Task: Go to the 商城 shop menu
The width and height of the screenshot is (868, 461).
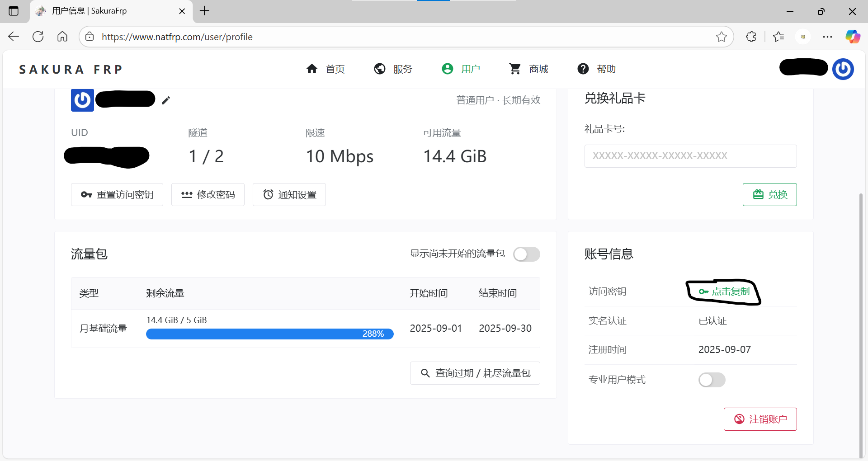Action: [528, 69]
